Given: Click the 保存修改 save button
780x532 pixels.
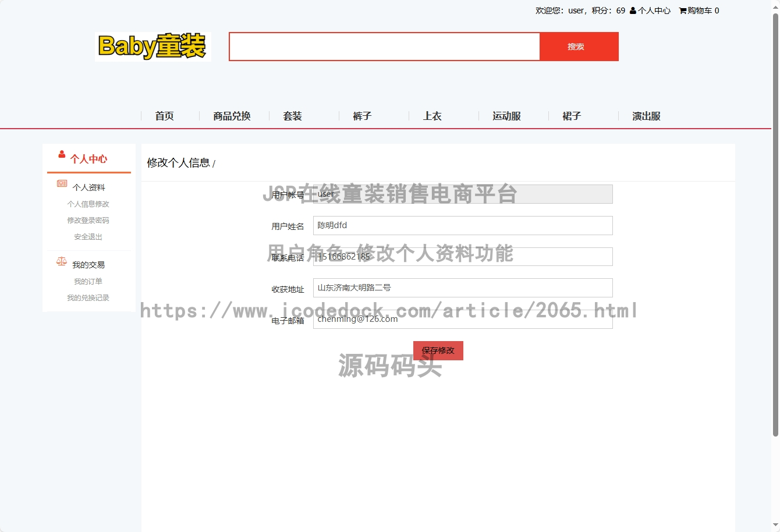Looking at the screenshot, I should [x=438, y=350].
